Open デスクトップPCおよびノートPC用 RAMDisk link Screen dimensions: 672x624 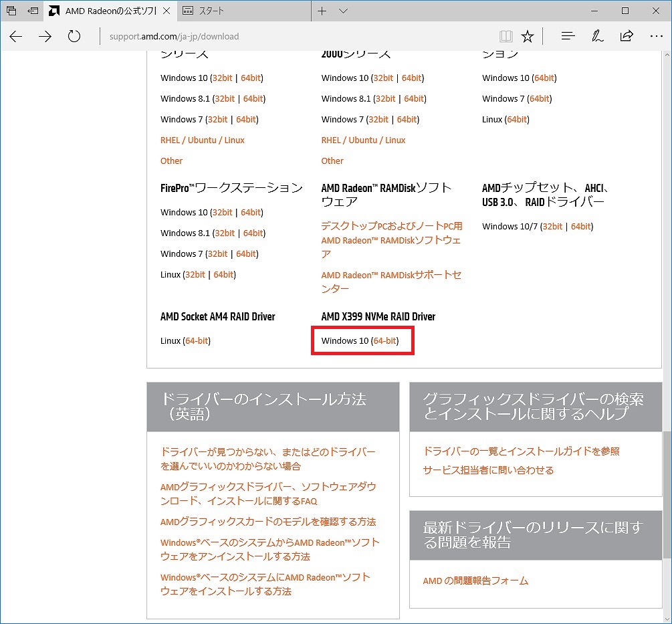(392, 240)
